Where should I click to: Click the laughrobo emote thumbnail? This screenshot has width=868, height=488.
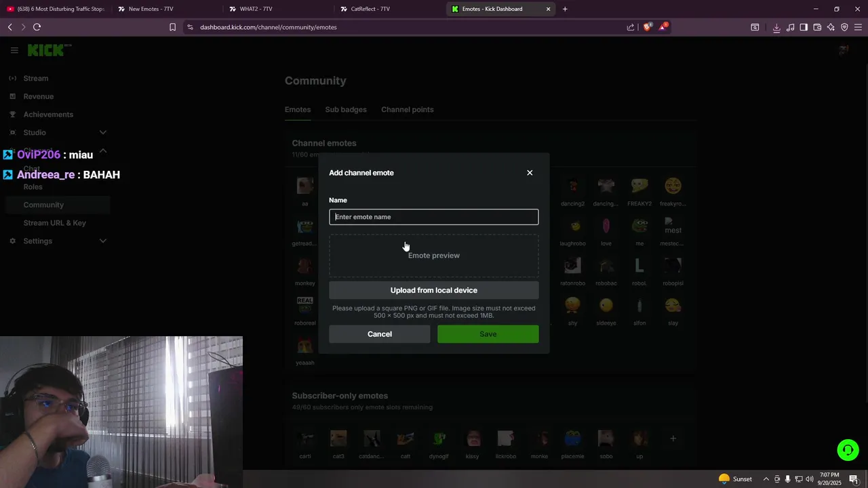573,226
